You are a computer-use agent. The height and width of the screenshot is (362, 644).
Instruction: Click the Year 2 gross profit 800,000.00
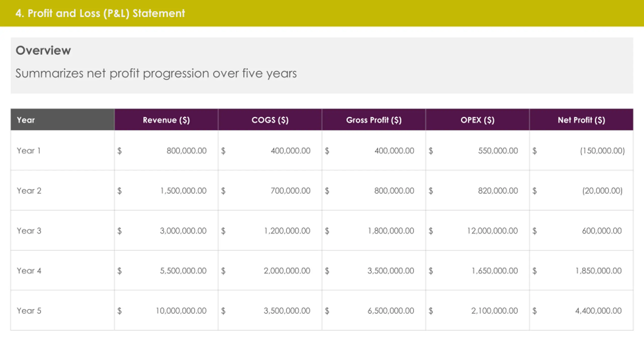pos(394,191)
